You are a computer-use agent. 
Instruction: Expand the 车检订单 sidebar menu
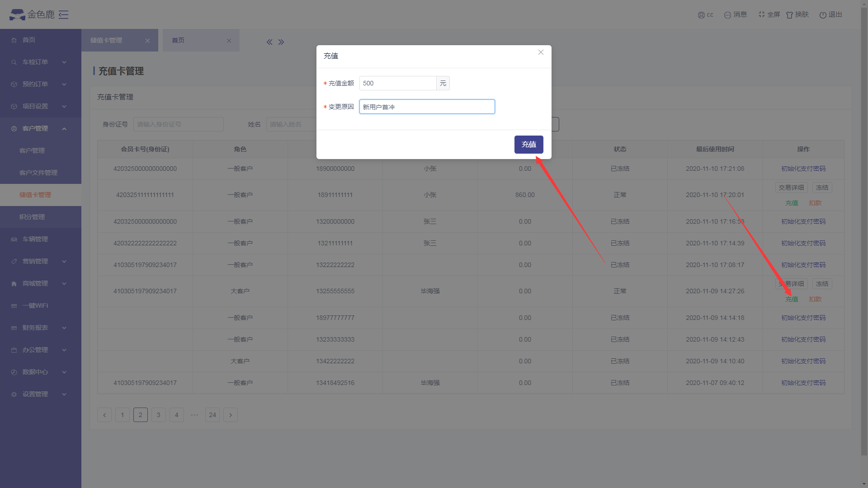(41, 62)
